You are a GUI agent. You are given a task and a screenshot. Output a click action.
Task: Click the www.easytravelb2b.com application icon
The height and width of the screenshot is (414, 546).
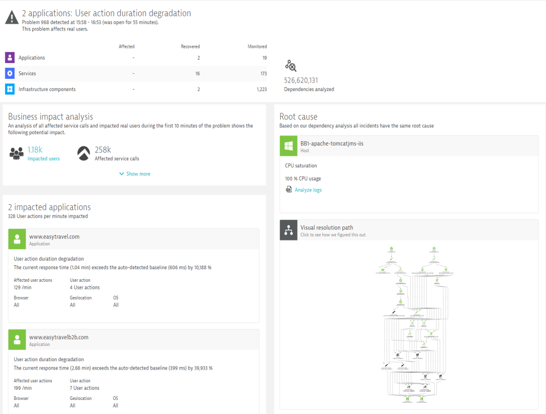[17, 339]
